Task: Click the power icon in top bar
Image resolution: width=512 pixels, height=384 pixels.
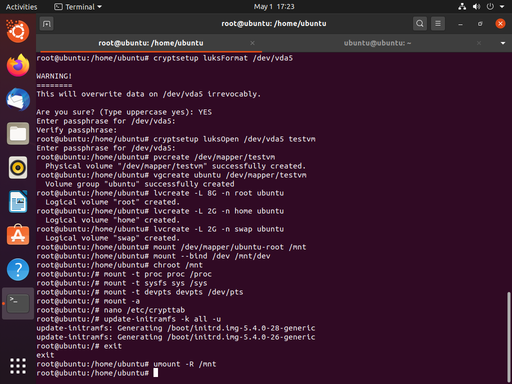Action: tap(490, 7)
